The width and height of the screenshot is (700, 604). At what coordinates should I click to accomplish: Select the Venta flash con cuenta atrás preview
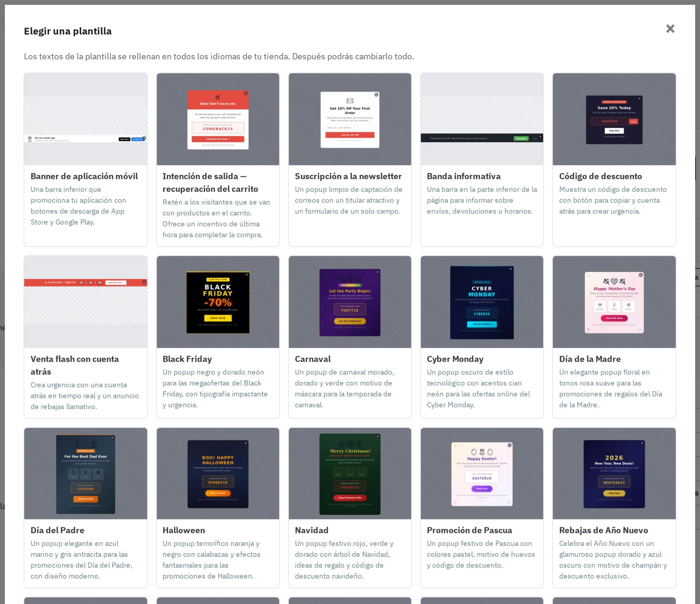coord(86,302)
